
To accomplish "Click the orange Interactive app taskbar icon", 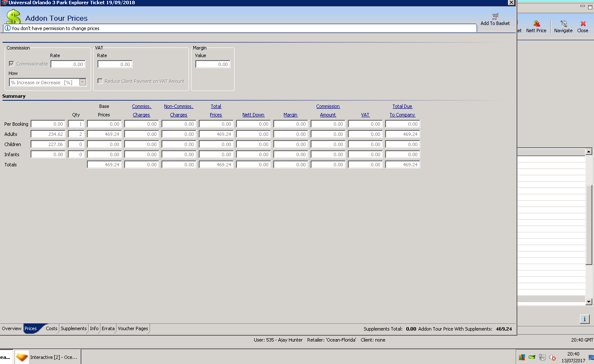I will [x=22, y=357].
